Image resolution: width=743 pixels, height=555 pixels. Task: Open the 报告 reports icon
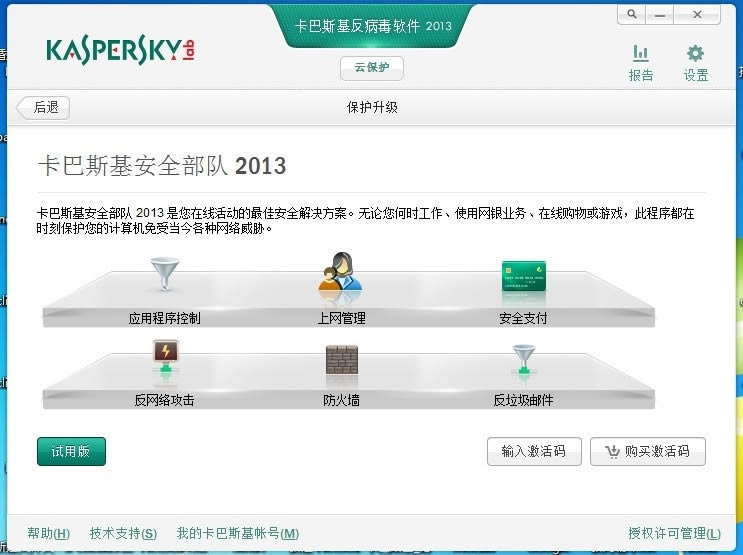641,63
